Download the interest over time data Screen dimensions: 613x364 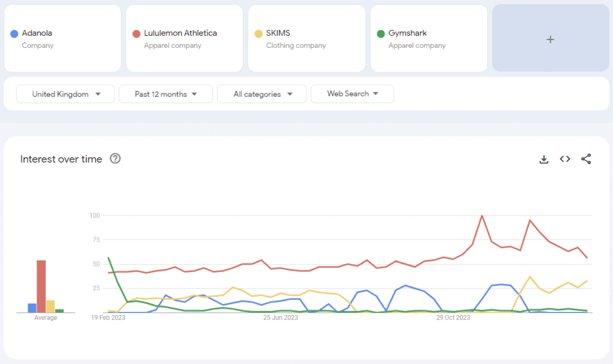(544, 159)
